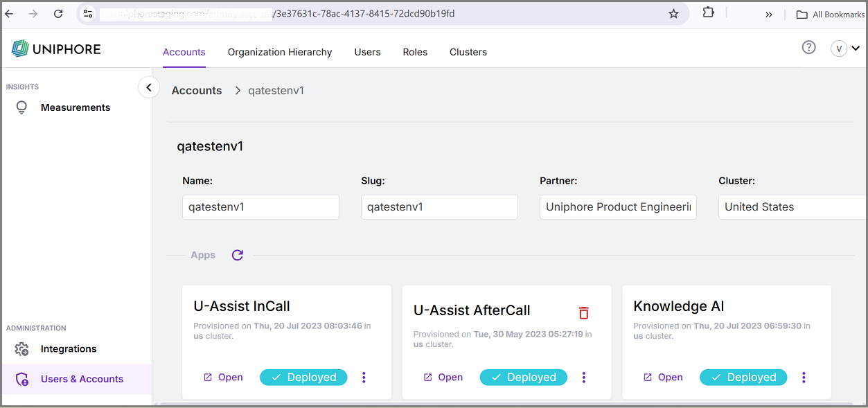Open the Knowledge AI app link
This screenshot has height=408, width=868.
pos(663,378)
